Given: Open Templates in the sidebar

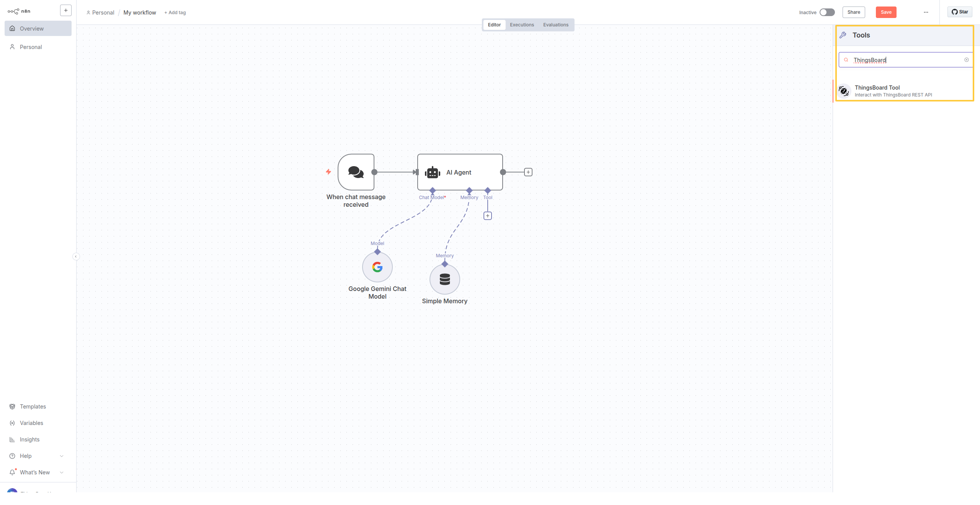Looking at the screenshot, I should click(33, 407).
